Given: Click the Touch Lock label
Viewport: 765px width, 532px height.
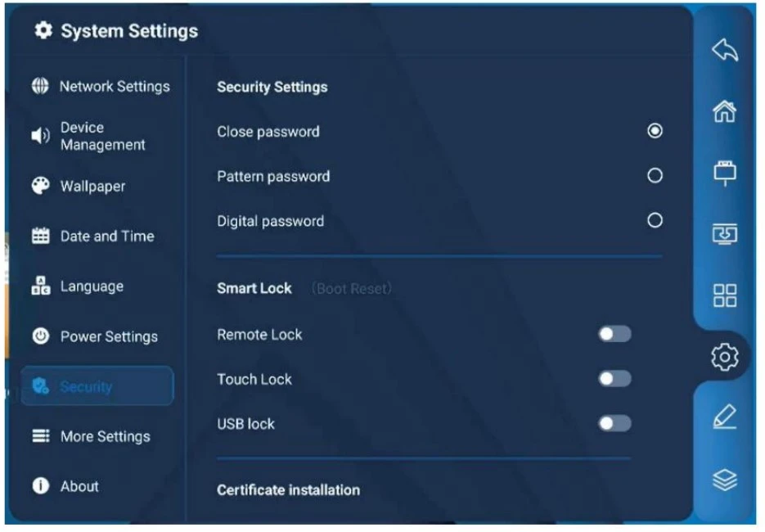Looking at the screenshot, I should [x=254, y=379].
